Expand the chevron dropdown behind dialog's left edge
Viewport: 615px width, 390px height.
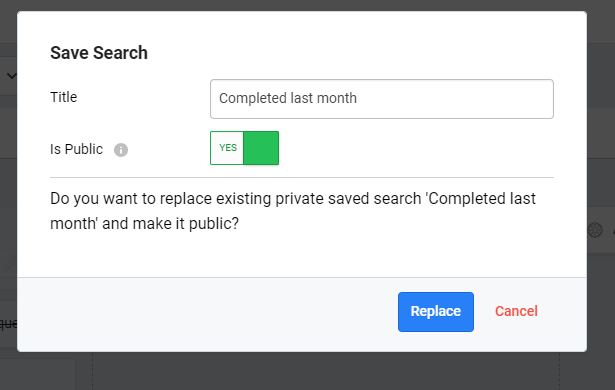click(12, 75)
